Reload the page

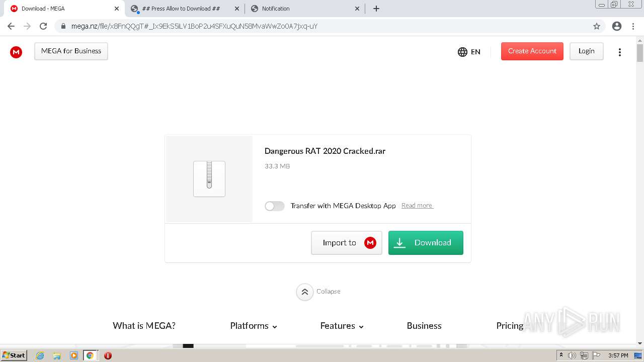(43, 26)
